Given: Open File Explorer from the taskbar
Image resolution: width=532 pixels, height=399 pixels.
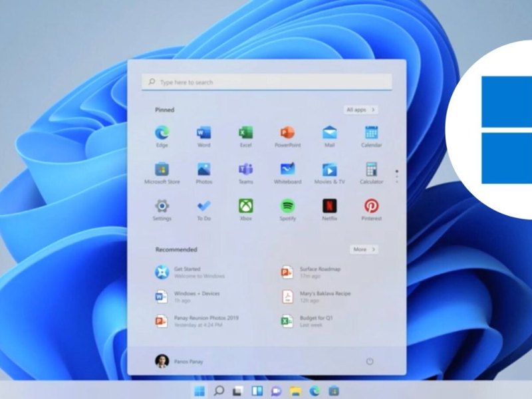Looking at the screenshot, I should point(295,391).
